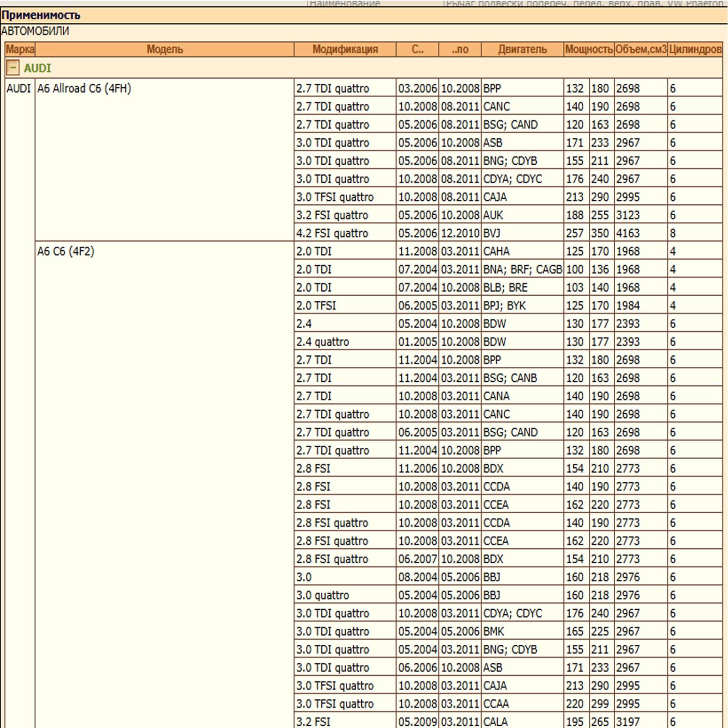
Task: Click the 3.2 FSI CALA row
Action: (313, 722)
